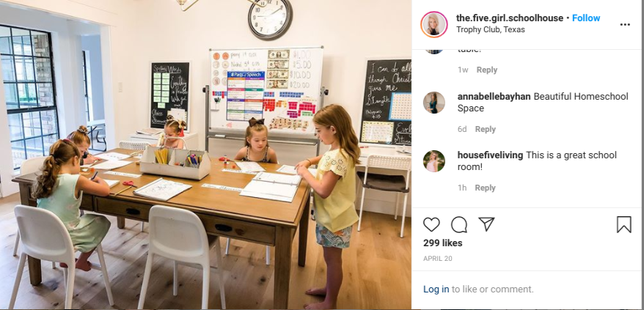This screenshot has height=310, width=644.
Task: Reply to housefiveliving's comment
Action: pyautogui.click(x=485, y=188)
